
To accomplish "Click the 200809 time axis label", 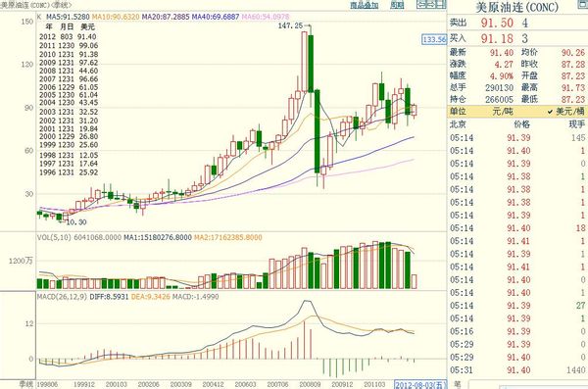I will click(310, 384).
